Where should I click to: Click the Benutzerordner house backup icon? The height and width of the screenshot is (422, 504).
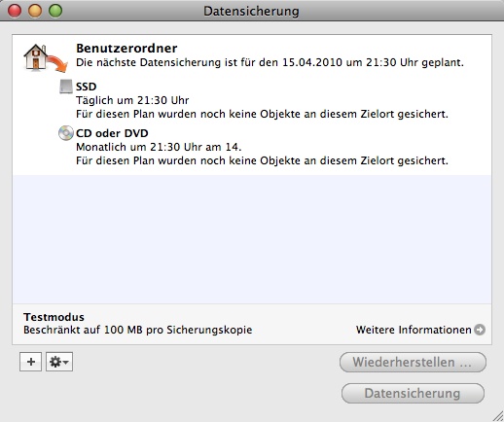[x=46, y=58]
